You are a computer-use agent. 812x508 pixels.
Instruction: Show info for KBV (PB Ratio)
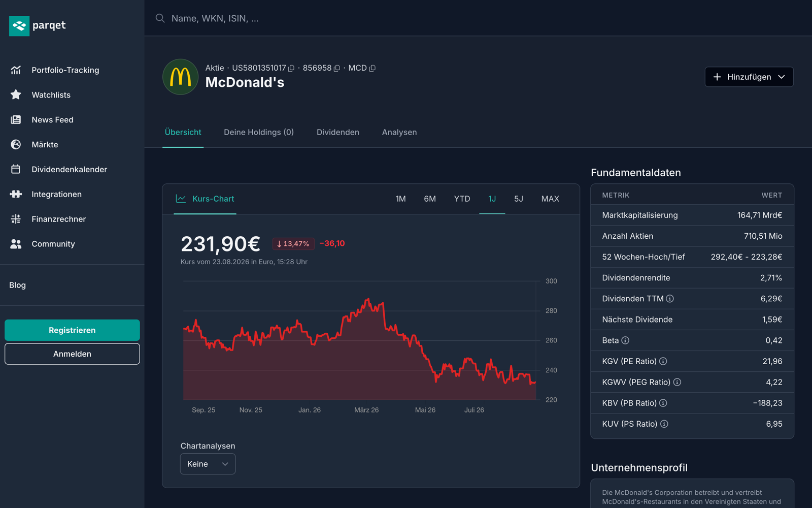coord(663,403)
